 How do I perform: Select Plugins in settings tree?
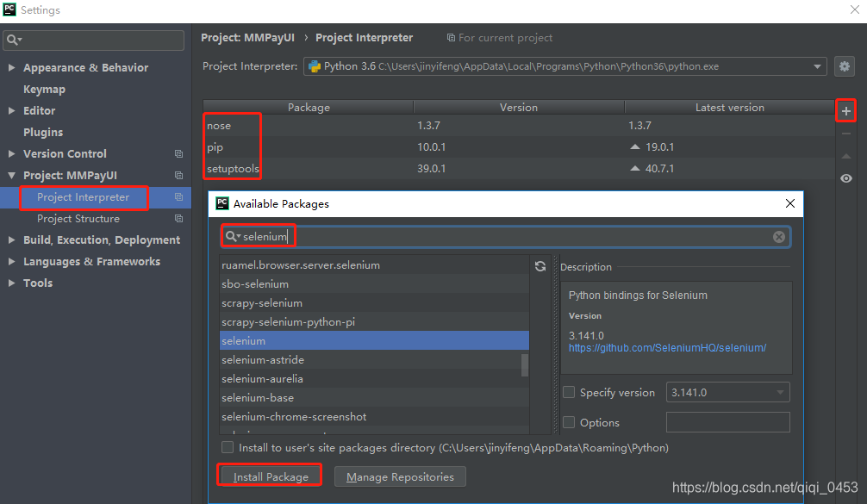coord(43,132)
